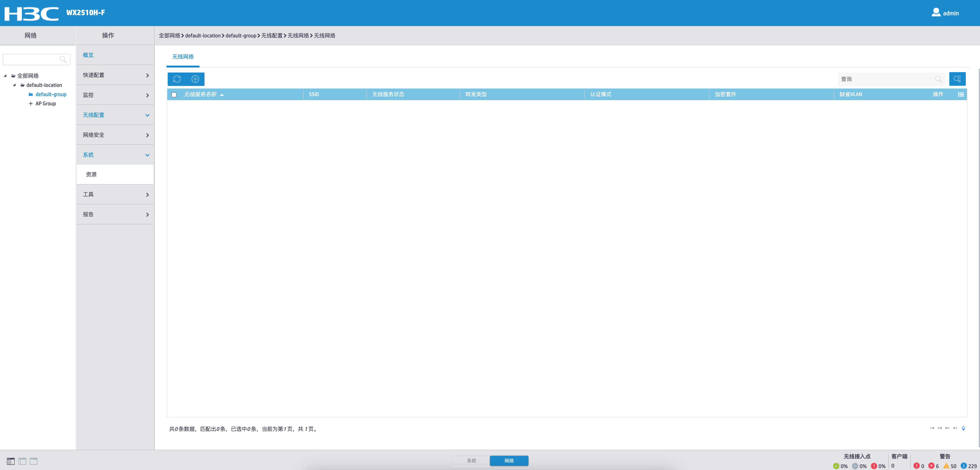Image resolution: width=980 pixels, height=470 pixels.
Task: Expand the 网络安全 menu section
Action: 115,135
